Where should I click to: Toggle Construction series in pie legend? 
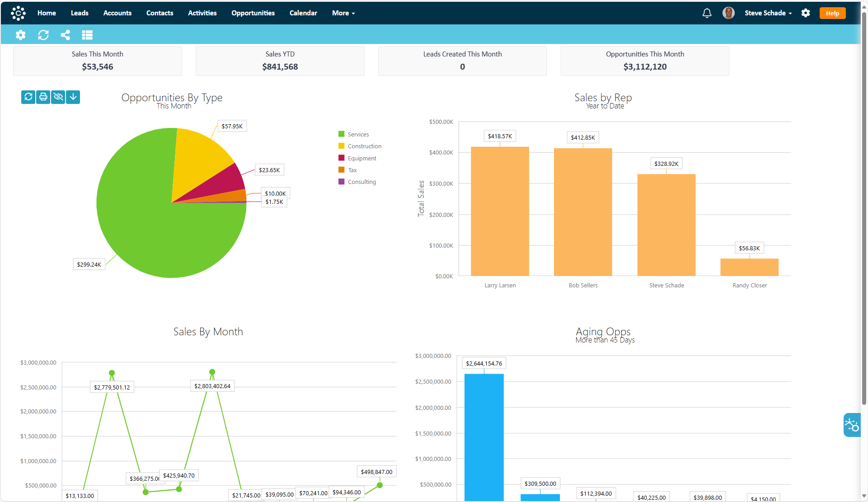[364, 146]
